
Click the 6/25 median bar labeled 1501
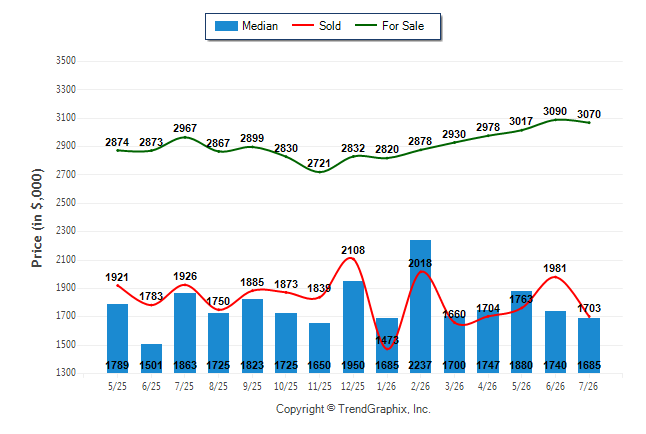[x=151, y=358]
